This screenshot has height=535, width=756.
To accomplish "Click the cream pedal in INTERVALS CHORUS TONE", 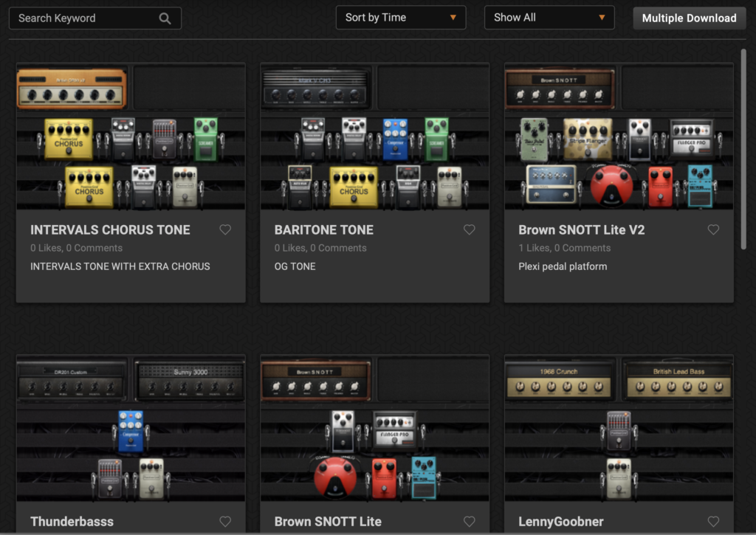I will (185, 187).
